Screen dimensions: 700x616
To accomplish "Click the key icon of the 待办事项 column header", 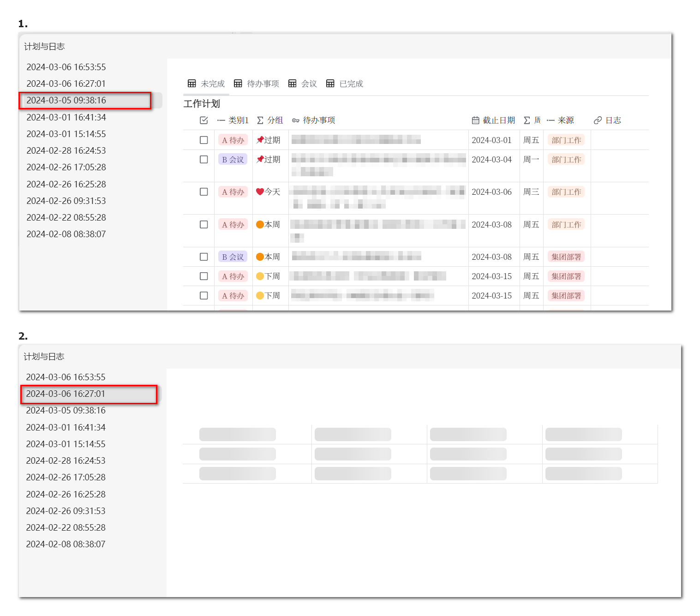I will pyautogui.click(x=296, y=120).
